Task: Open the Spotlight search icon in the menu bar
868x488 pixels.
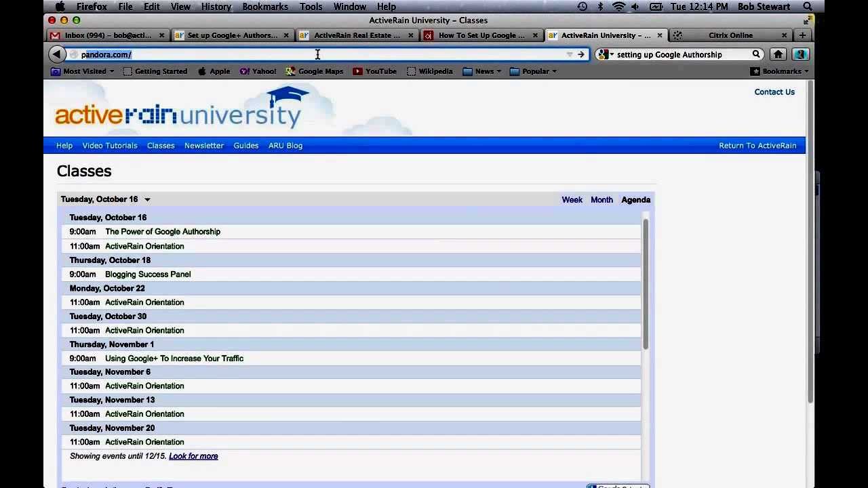Action: [808, 7]
